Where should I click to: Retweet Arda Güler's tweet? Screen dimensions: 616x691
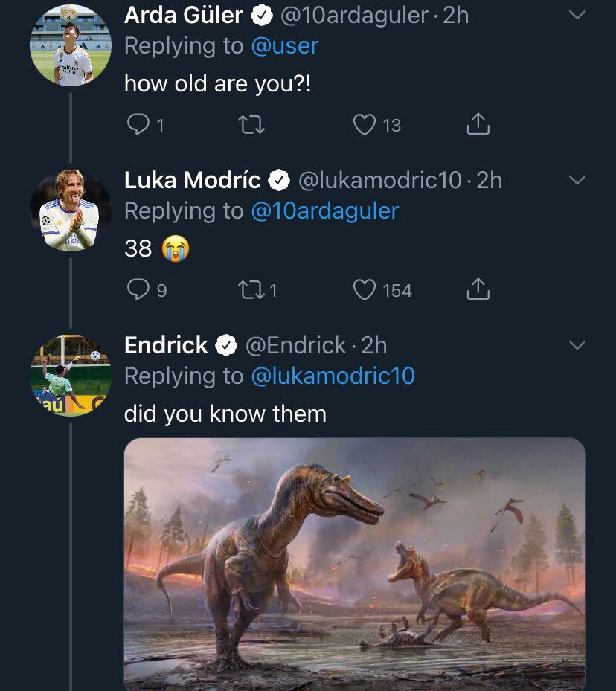[x=251, y=125]
